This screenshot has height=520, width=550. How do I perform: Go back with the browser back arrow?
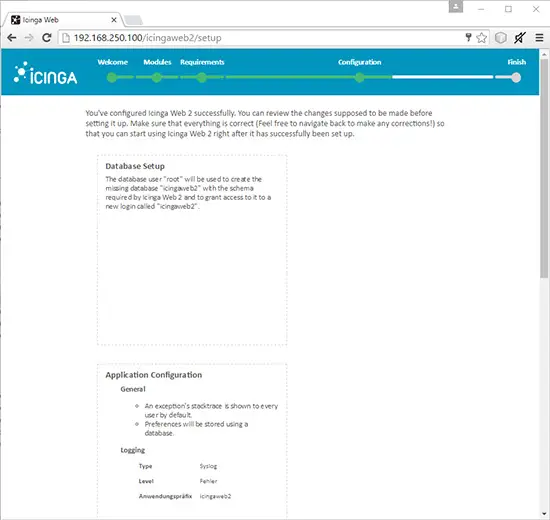[12, 38]
